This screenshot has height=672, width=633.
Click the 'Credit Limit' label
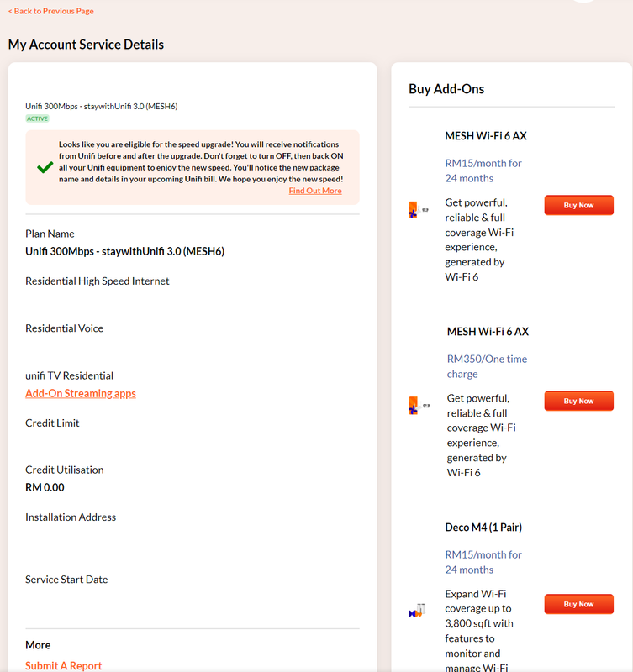point(52,423)
